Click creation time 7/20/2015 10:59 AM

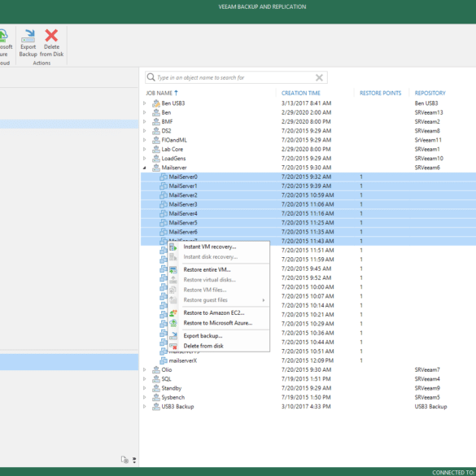click(308, 195)
